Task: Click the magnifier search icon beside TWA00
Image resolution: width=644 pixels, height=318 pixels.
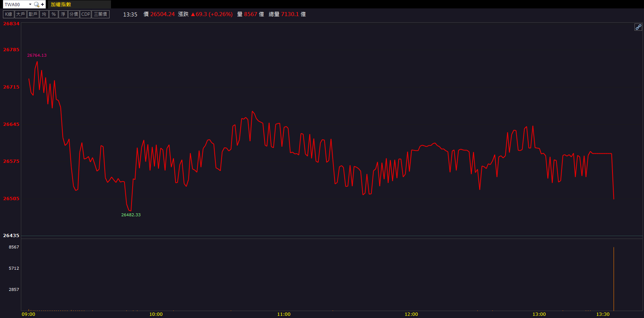Action: point(36,4)
